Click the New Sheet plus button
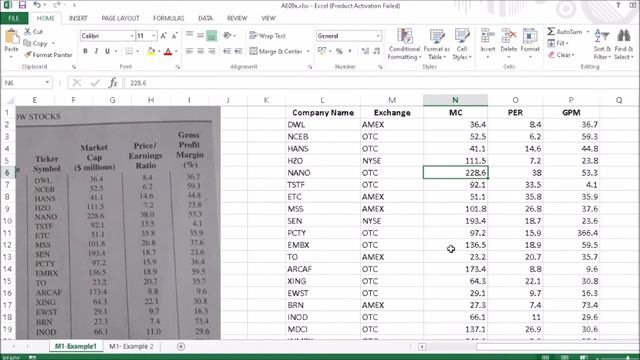 pyautogui.click(x=181, y=347)
